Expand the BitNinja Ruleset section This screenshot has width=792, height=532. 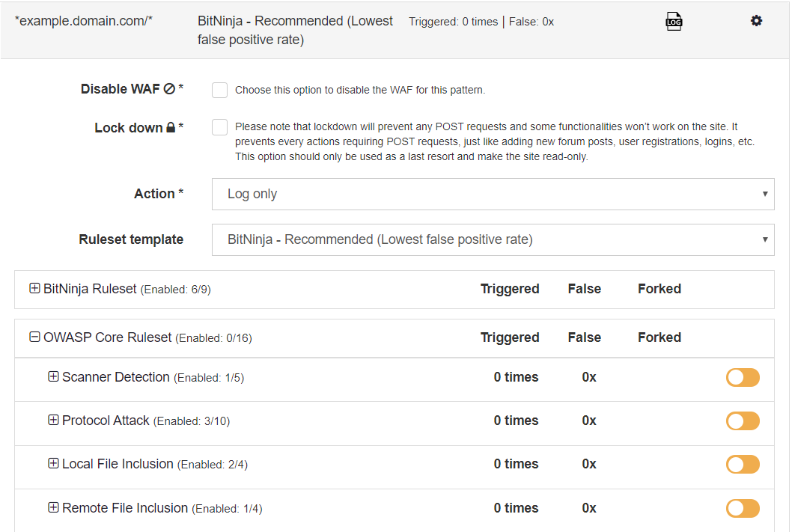point(34,288)
